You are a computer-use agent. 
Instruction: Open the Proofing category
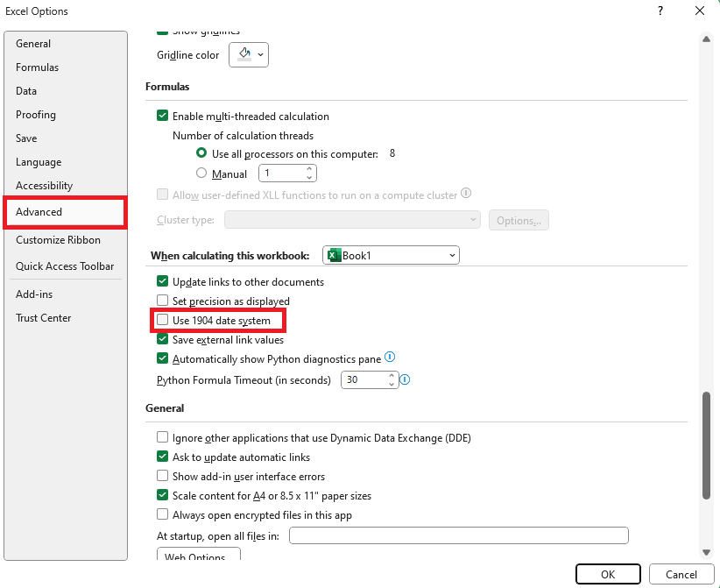(x=65, y=115)
